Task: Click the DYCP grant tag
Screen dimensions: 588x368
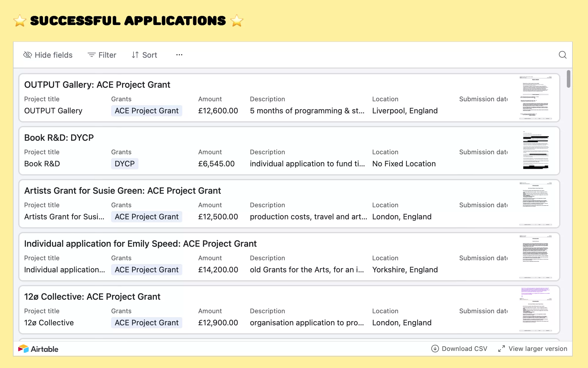Action: click(x=125, y=164)
